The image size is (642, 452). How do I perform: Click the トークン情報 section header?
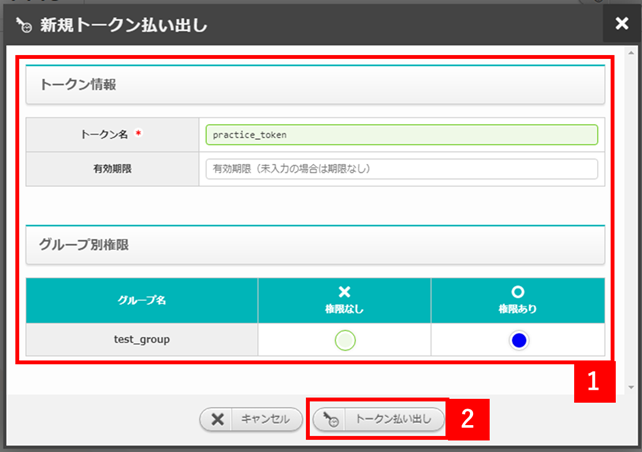pos(315,85)
